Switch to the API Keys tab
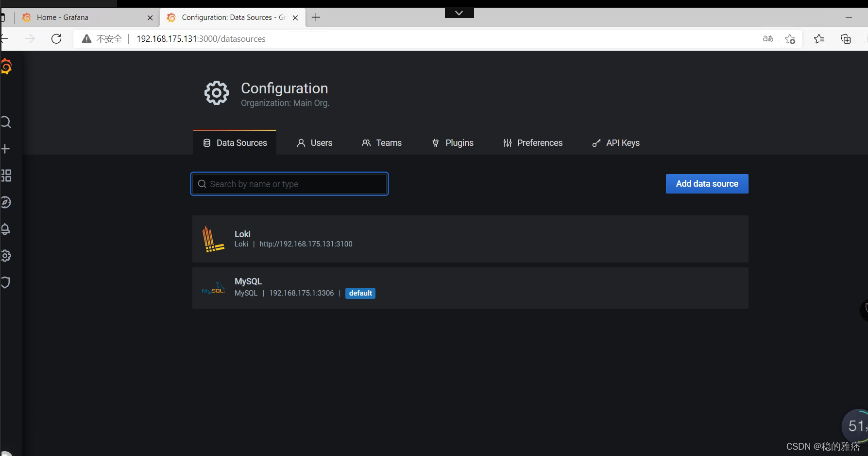The height and width of the screenshot is (456, 868). click(x=616, y=143)
